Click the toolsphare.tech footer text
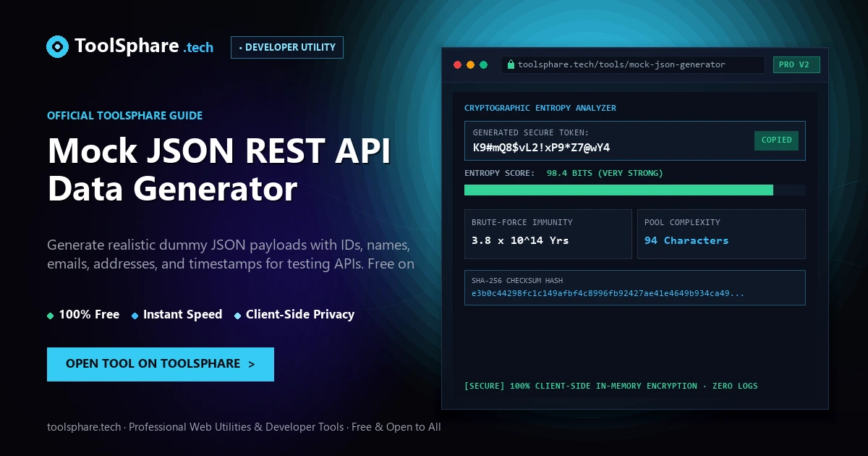This screenshot has height=456, width=868. pos(244,427)
